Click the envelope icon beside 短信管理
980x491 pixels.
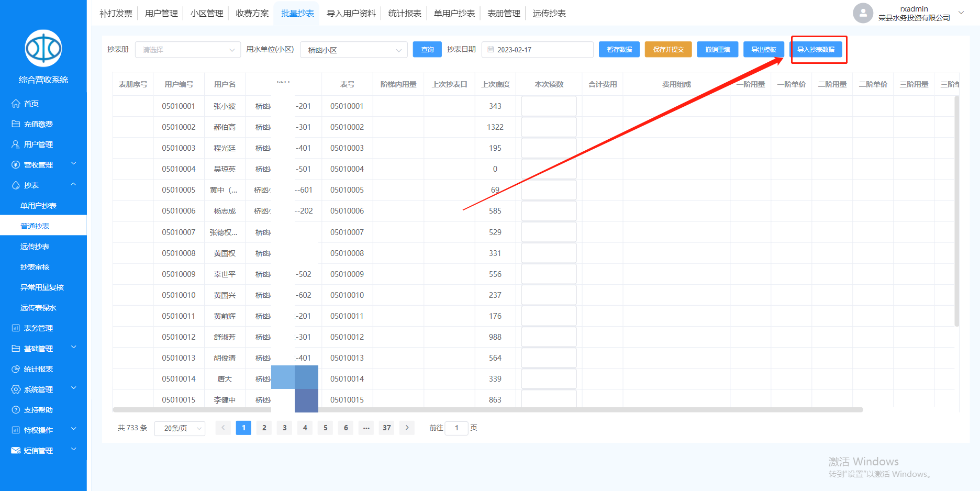[x=16, y=451]
